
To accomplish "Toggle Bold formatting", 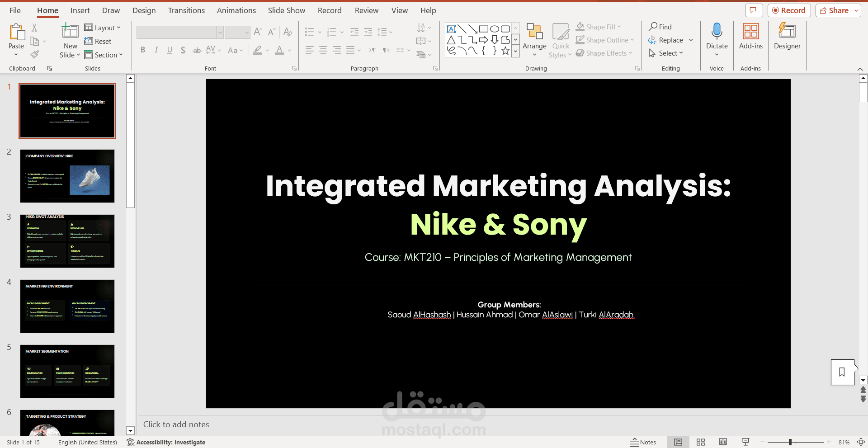I will tap(143, 50).
